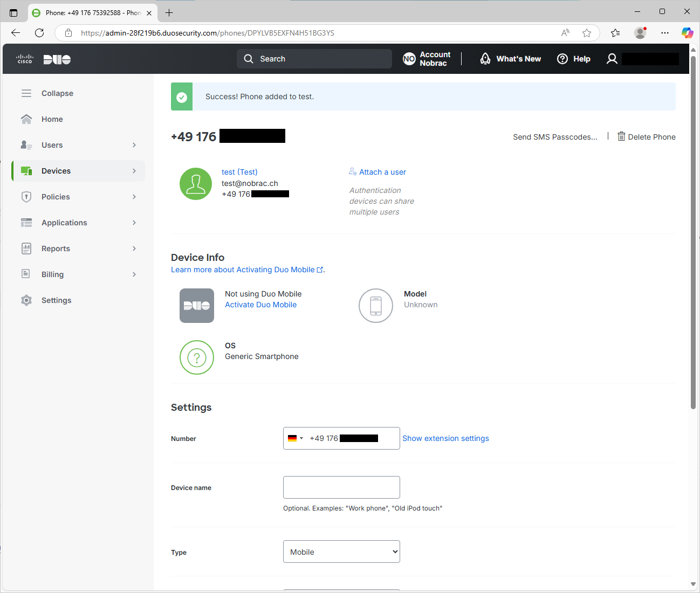Image resolution: width=700 pixels, height=593 pixels.
Task: Refresh the page with reload icon
Action: (x=39, y=33)
